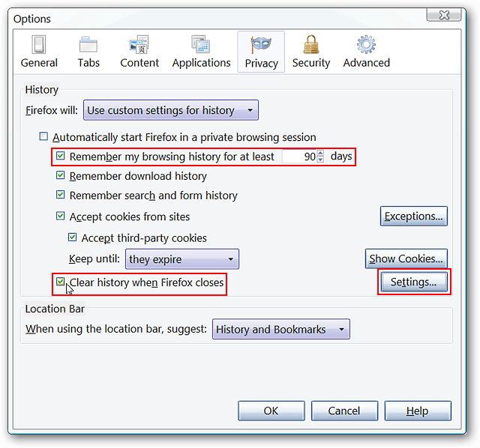This screenshot has width=480, height=448.
Task: Enable automatic private browsing session checkbox
Action: coord(43,137)
